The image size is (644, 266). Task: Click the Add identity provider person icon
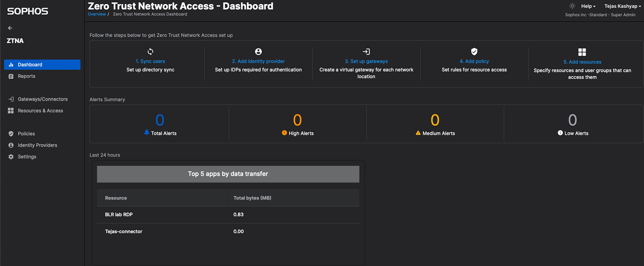click(x=259, y=52)
